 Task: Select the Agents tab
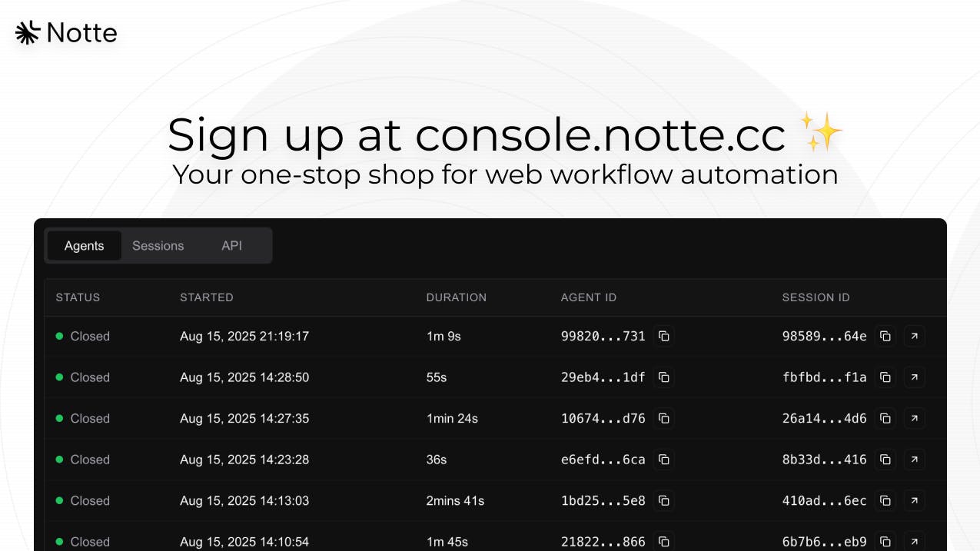coord(84,246)
